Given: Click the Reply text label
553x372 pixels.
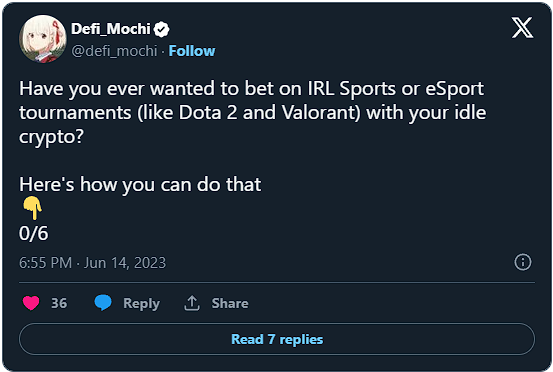Looking at the screenshot, I should point(141,304).
